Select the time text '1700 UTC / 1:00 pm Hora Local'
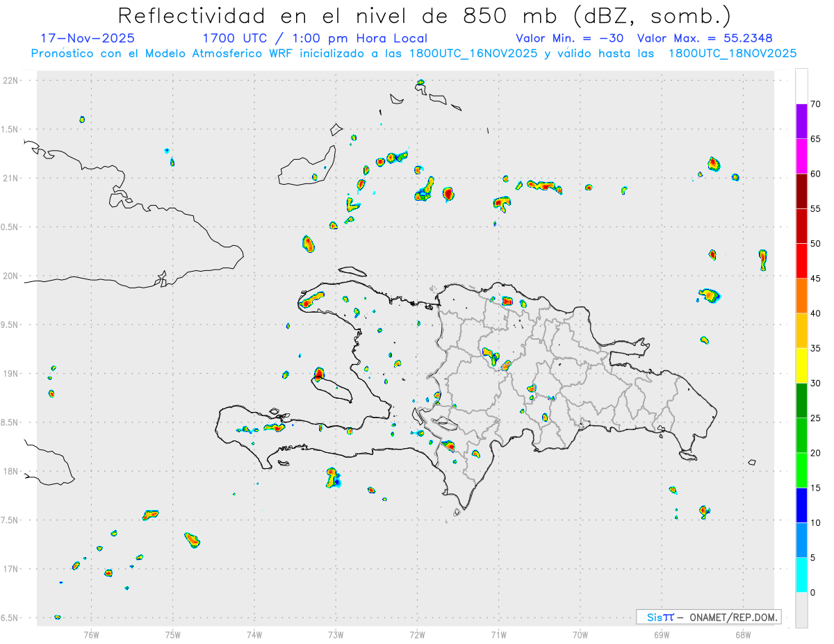834x644 pixels. click(314, 38)
